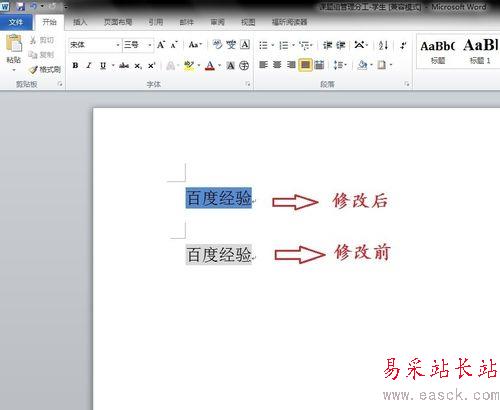Click the Sort A-Z icon
This screenshot has height=410, width=500.
[x=383, y=45]
